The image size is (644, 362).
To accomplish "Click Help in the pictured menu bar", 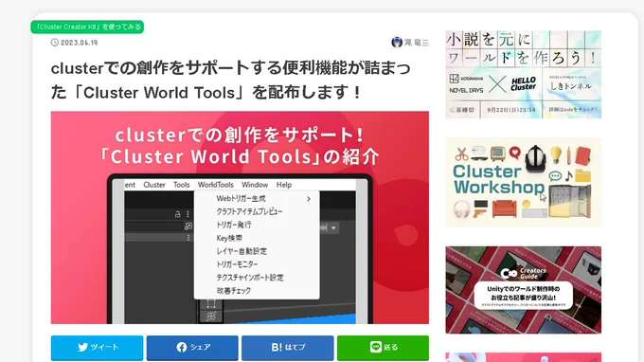I will point(284,185).
